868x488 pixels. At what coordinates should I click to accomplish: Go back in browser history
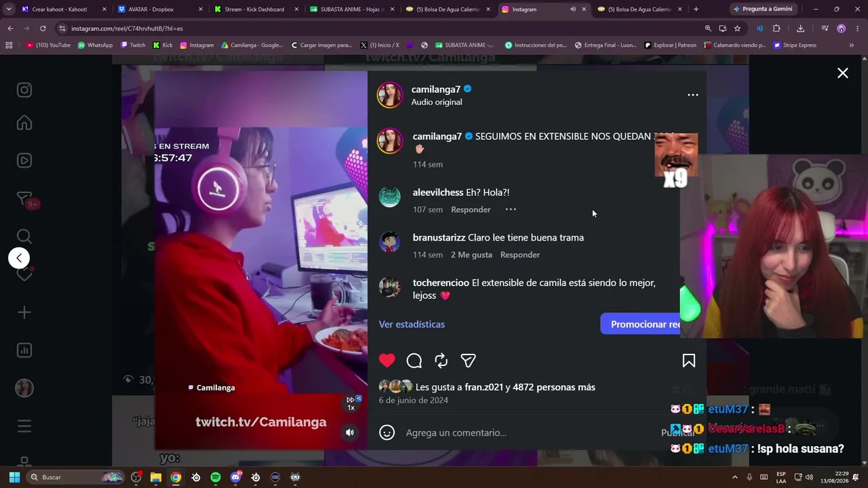click(x=10, y=28)
